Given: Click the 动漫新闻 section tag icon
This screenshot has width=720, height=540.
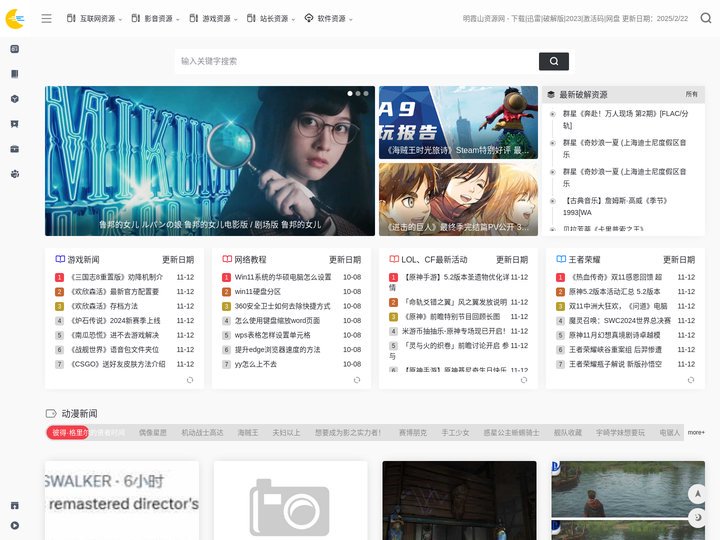Looking at the screenshot, I should pos(51,413).
